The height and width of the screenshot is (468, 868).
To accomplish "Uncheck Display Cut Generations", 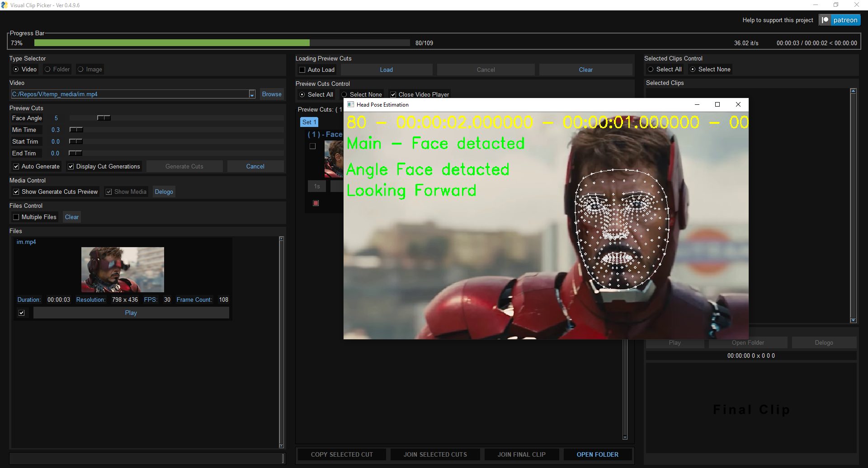I will click(x=71, y=166).
